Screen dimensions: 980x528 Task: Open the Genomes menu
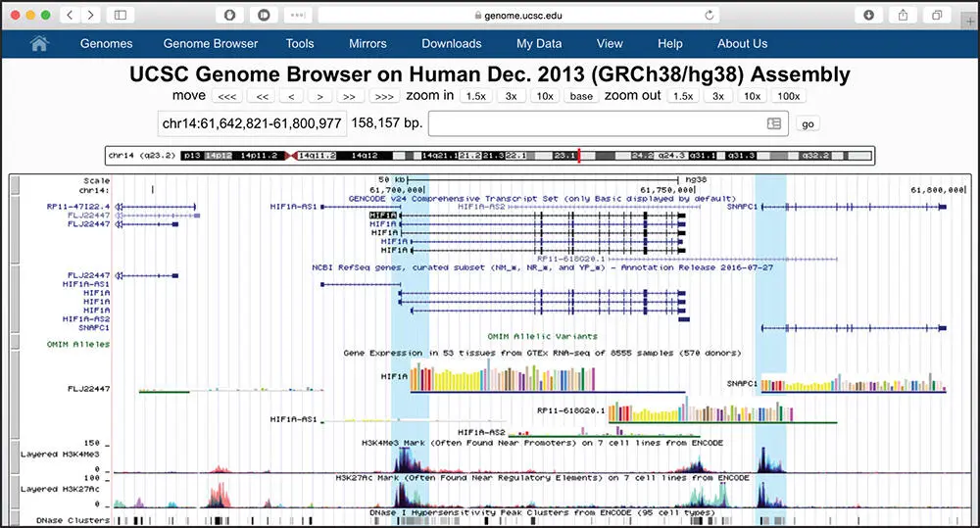pos(106,44)
